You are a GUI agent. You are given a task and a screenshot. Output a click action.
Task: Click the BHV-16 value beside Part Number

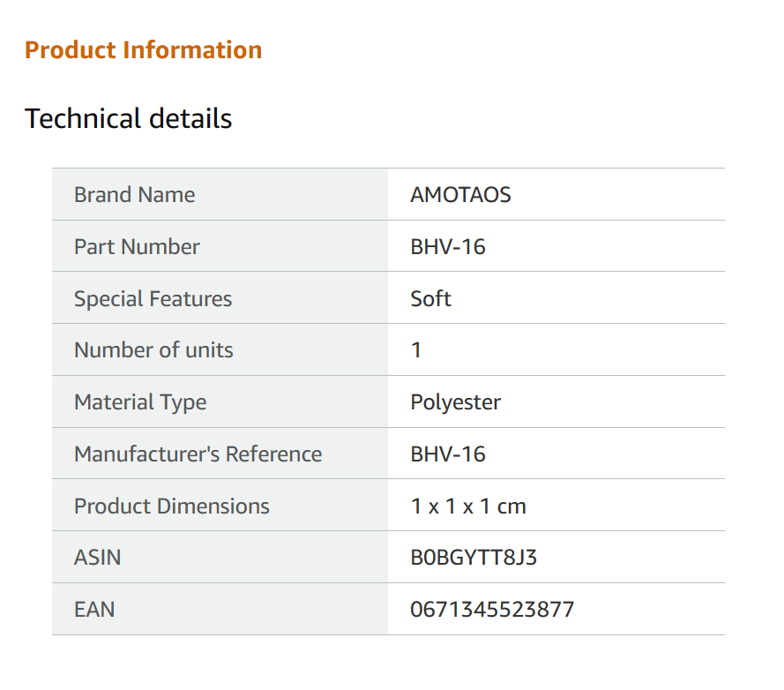(448, 247)
